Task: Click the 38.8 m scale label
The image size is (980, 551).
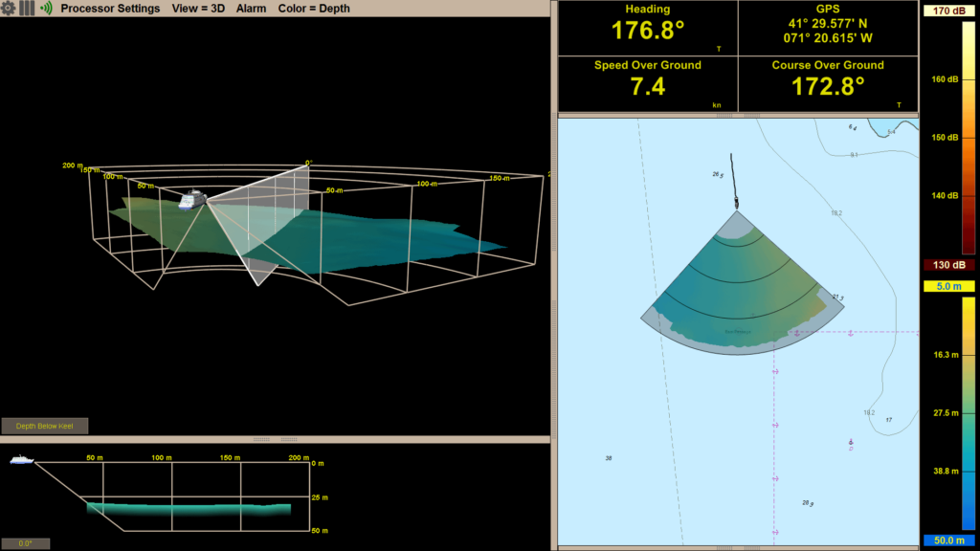Action: (946, 471)
